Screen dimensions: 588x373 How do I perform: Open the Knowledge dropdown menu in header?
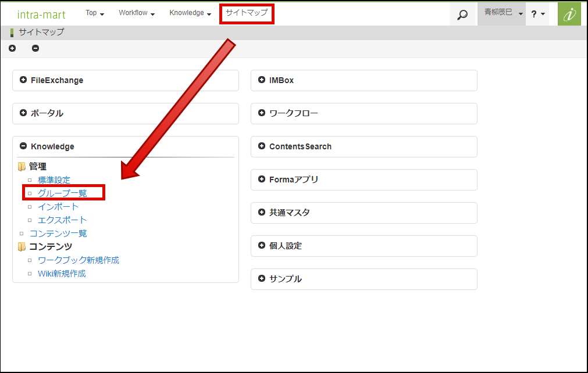click(191, 13)
